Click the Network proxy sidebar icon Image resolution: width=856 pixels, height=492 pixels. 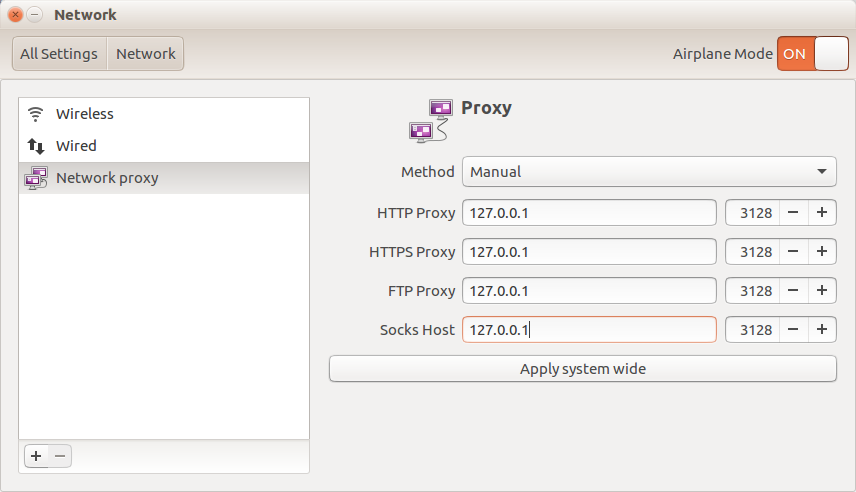click(x=36, y=178)
